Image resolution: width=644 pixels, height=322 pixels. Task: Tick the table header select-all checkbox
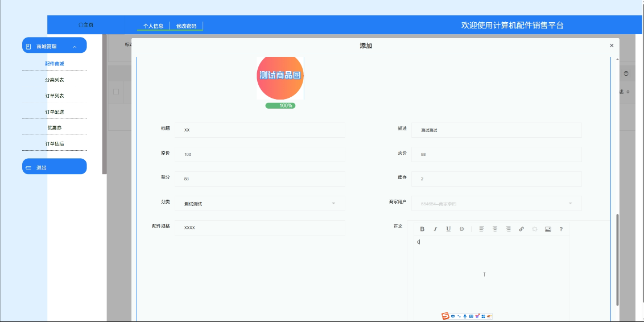(x=116, y=92)
